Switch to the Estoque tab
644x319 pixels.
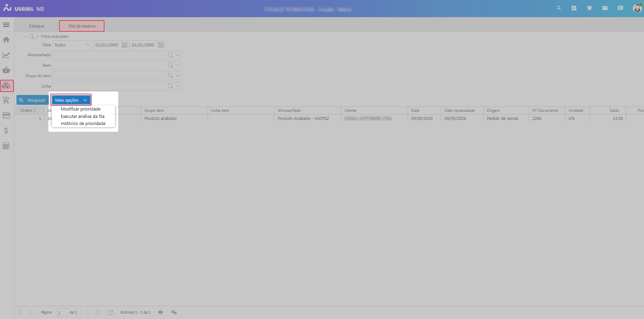tap(37, 26)
